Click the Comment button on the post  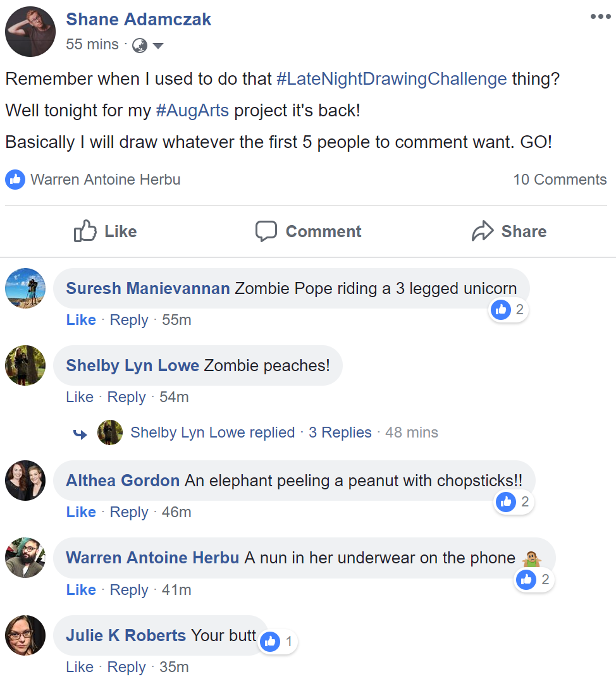[308, 231]
